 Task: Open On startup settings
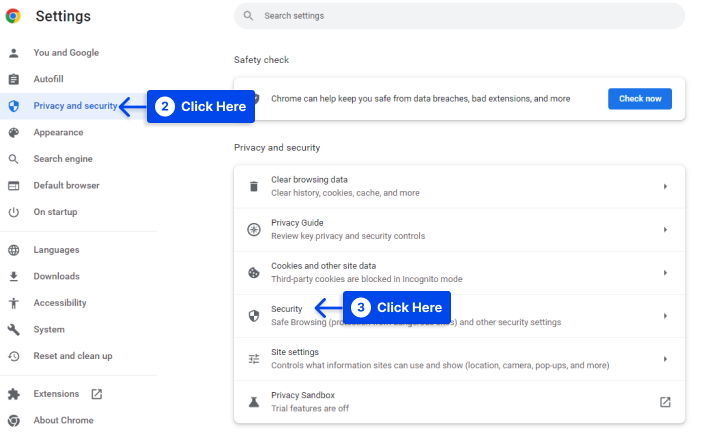tap(55, 212)
